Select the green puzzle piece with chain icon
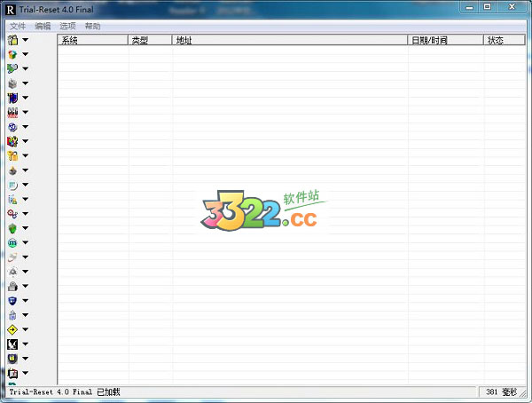The width and height of the screenshot is (532, 403). click(12, 68)
